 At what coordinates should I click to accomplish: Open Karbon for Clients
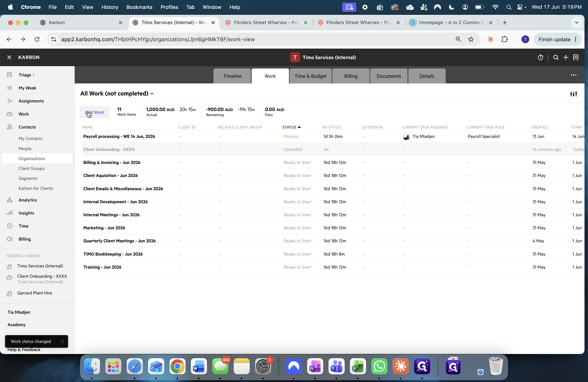coord(36,188)
